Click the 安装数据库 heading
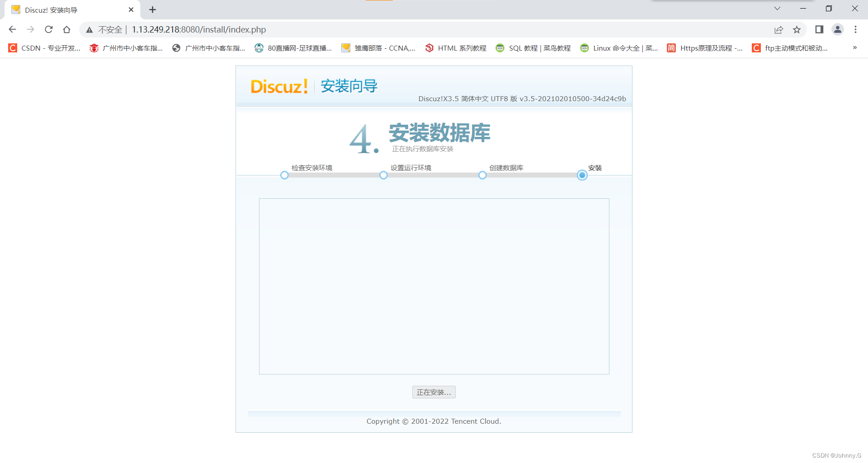 coord(439,133)
